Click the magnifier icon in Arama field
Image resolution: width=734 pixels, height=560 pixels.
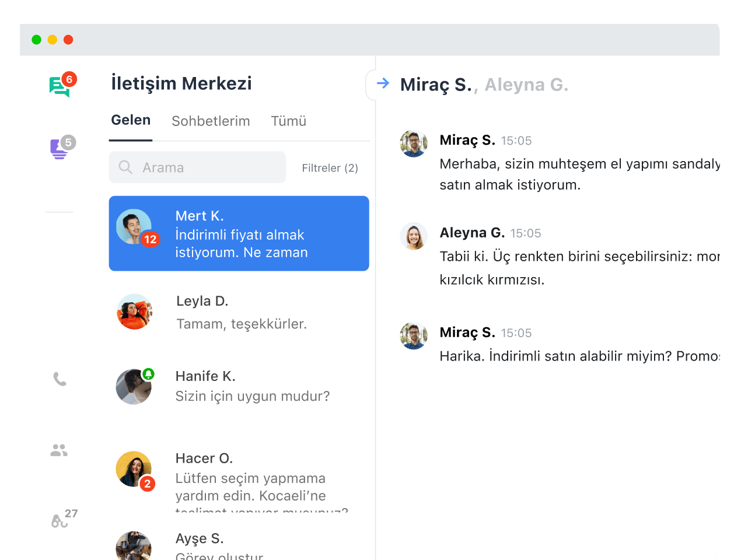pyautogui.click(x=125, y=167)
